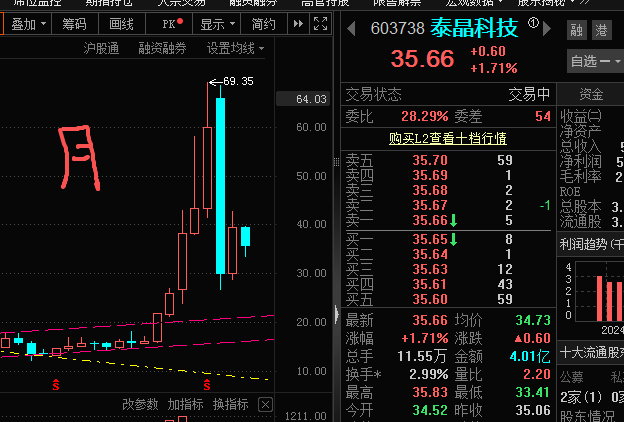Click the 利润趋势 panel header
Viewport: 624px width, 422px height.
tap(591, 244)
